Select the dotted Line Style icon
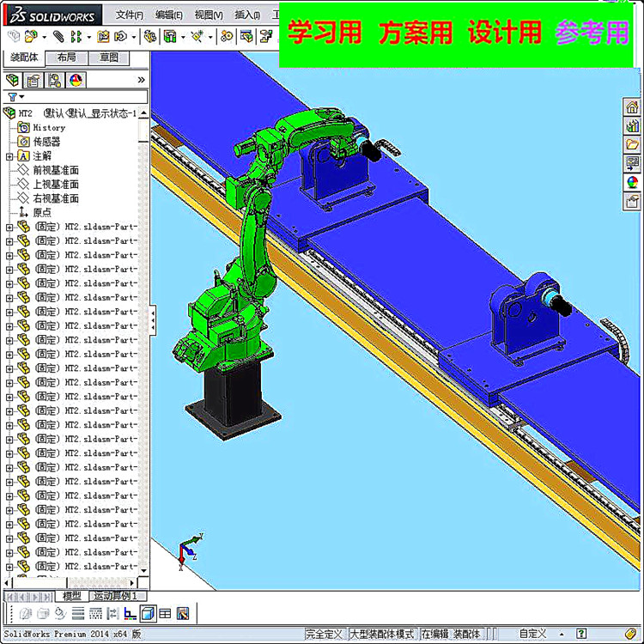Viewport: 644px width, 644px height. (95, 614)
